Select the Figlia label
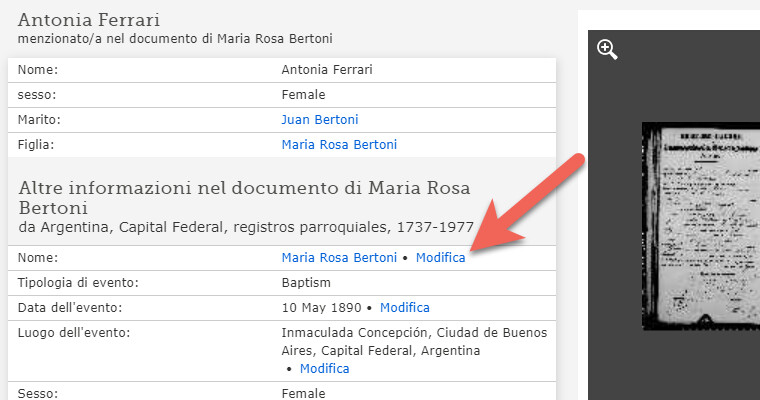Screen dimensions: 760x400 tap(36, 144)
